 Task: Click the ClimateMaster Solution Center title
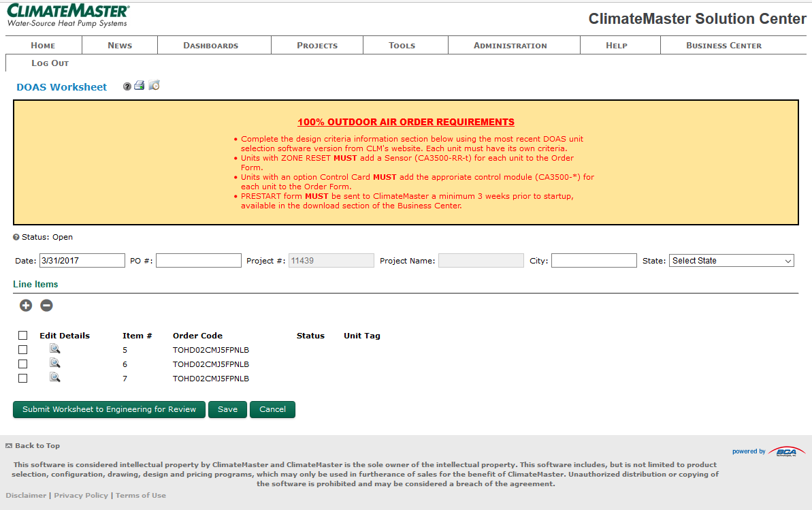[697, 19]
